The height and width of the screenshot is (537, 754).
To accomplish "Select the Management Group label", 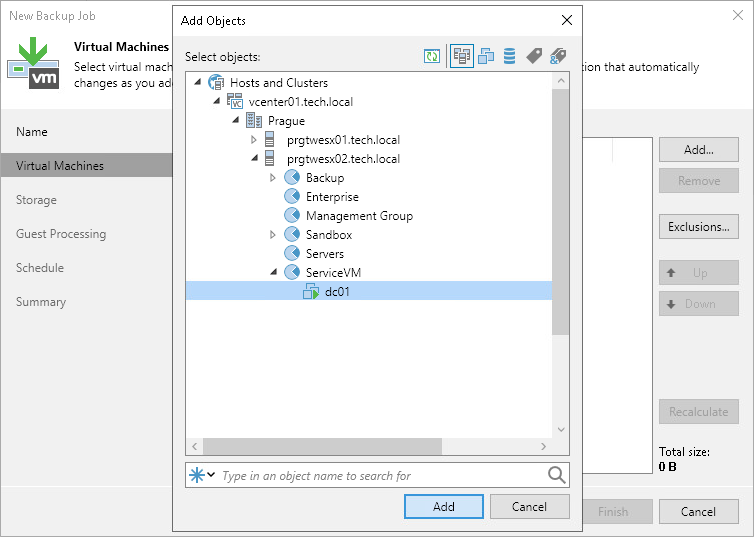I will pyautogui.click(x=359, y=215).
